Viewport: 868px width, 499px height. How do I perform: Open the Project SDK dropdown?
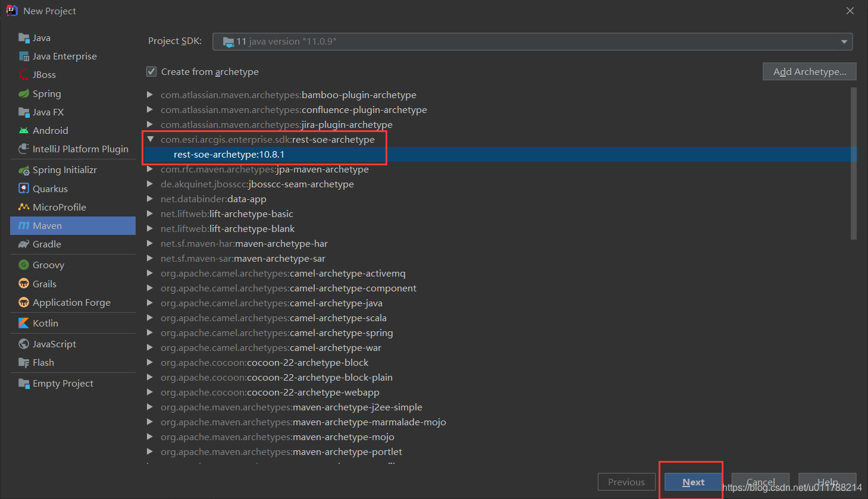click(x=844, y=41)
